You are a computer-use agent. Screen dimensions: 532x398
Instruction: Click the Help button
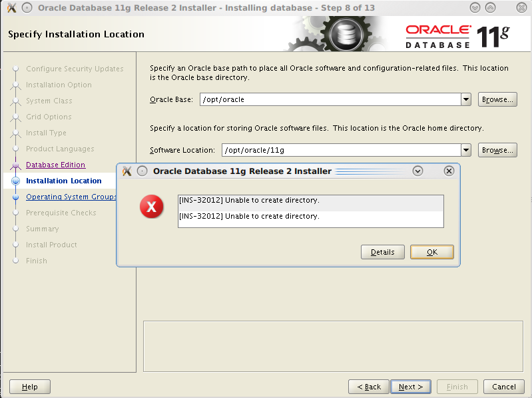click(x=30, y=387)
